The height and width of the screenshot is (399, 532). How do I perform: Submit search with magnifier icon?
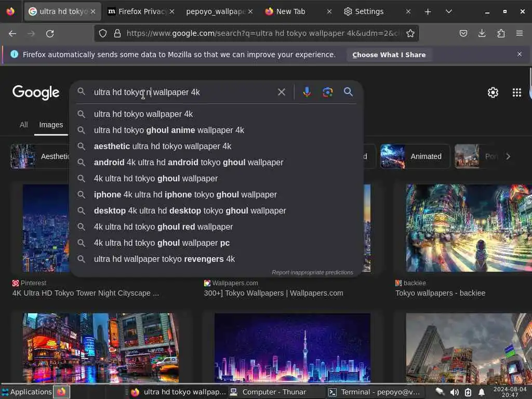pos(348,91)
